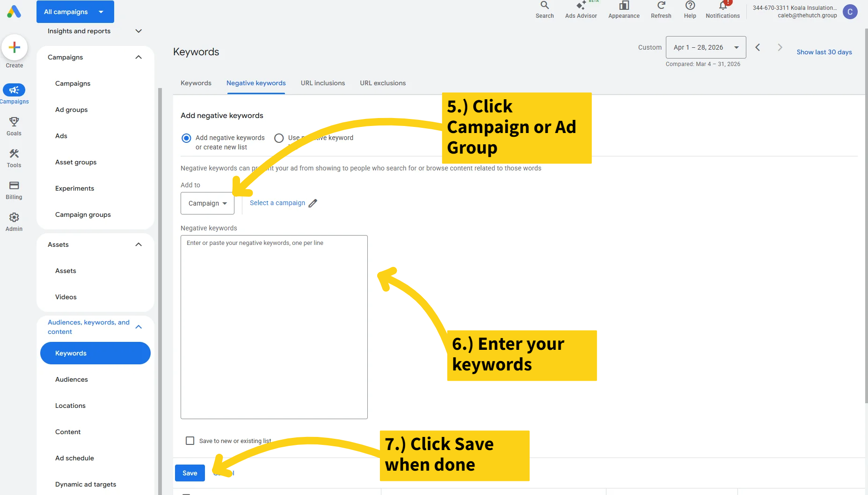Open URL exclusions tab
Screen dimensions: 868x495
pyautogui.click(x=383, y=83)
